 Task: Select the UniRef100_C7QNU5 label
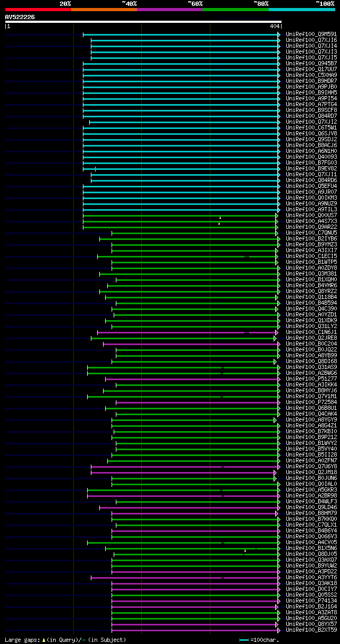(x=311, y=233)
